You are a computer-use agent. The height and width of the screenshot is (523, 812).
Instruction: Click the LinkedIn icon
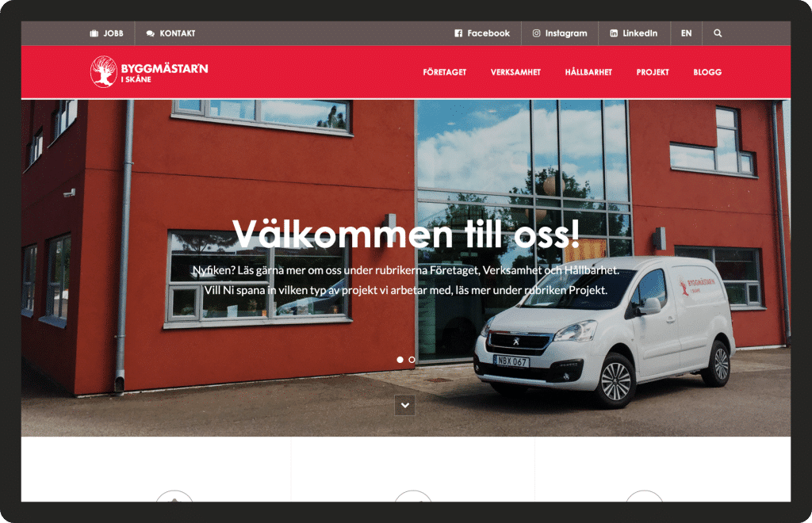pos(614,33)
